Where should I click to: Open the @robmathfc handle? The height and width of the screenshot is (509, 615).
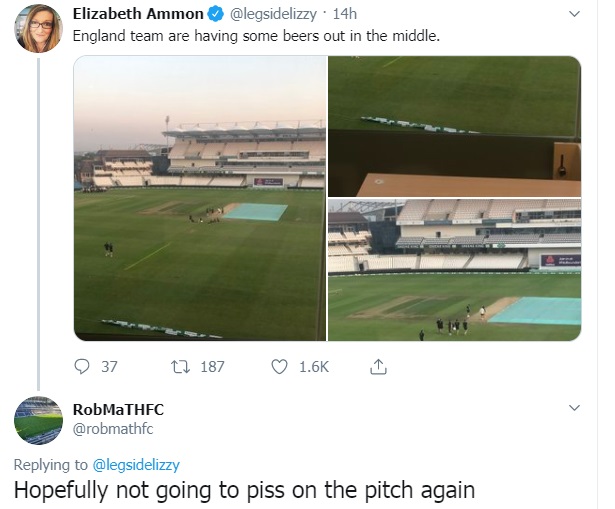[x=113, y=429]
